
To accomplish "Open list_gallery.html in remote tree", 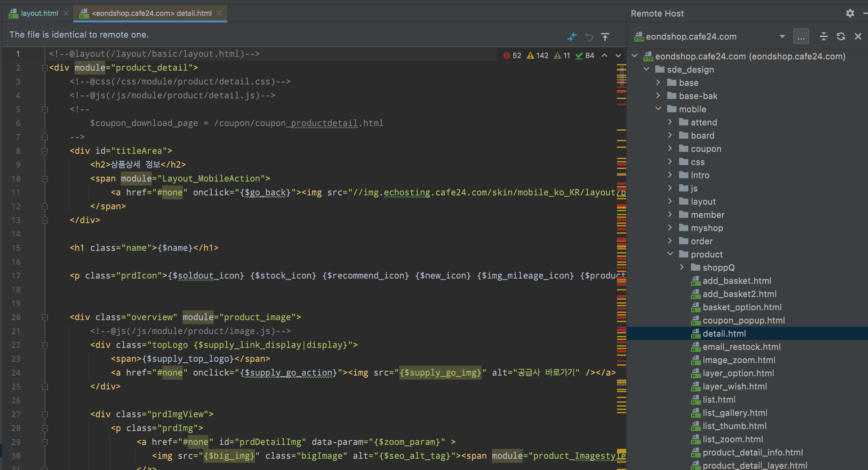I will 735,413.
